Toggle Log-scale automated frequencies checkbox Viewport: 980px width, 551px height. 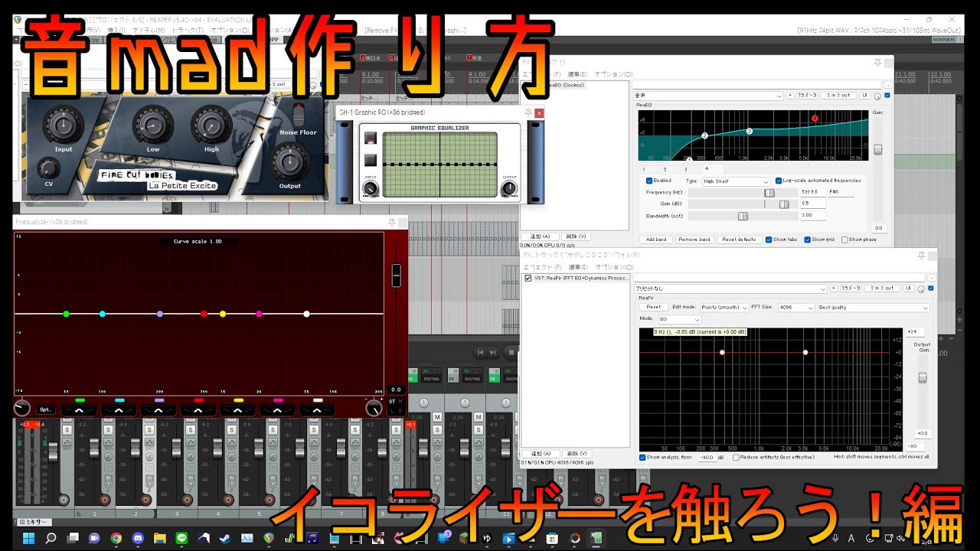point(778,181)
